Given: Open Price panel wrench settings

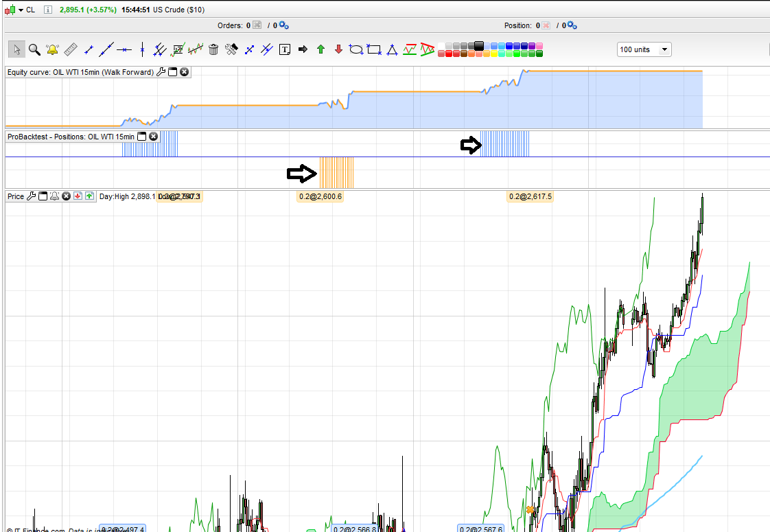Looking at the screenshot, I should (31, 196).
